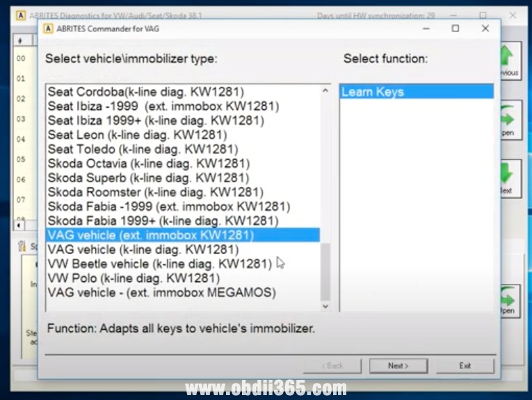Select Seat Cordoba(k-line diag. KW1281) entry

point(183,92)
